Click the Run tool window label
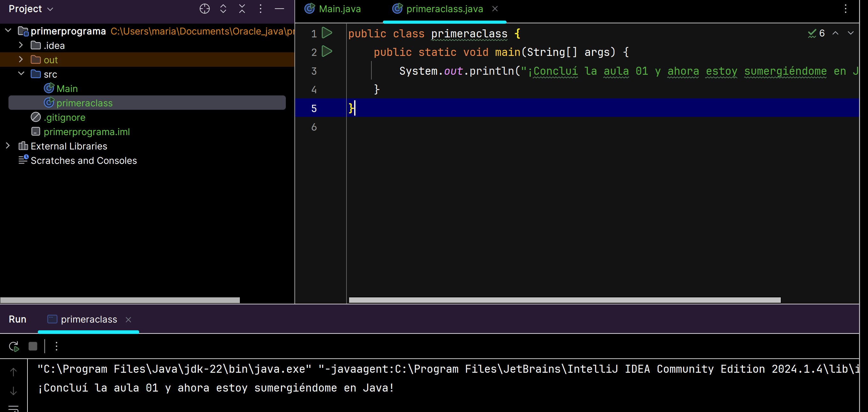The image size is (868, 412). coord(18,319)
